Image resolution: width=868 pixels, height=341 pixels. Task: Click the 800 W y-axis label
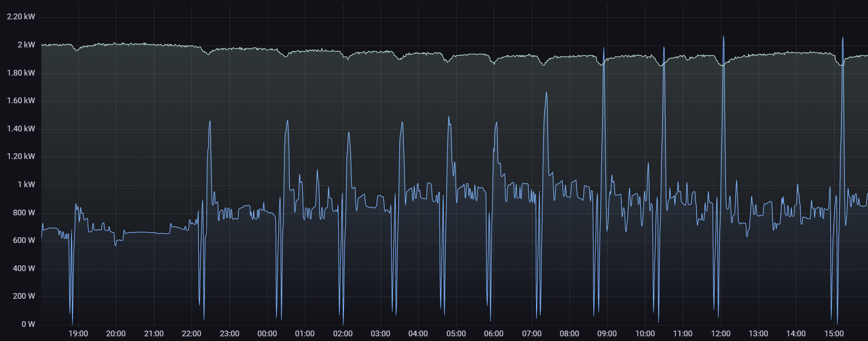24,213
